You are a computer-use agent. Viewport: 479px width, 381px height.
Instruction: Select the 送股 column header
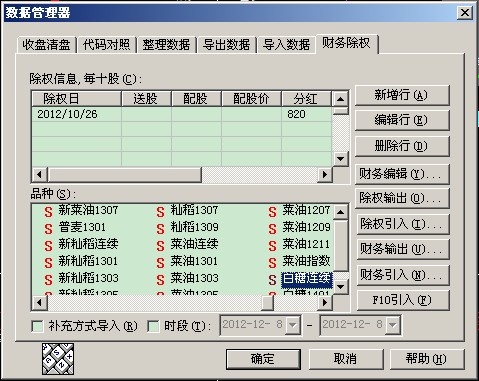click(x=146, y=99)
